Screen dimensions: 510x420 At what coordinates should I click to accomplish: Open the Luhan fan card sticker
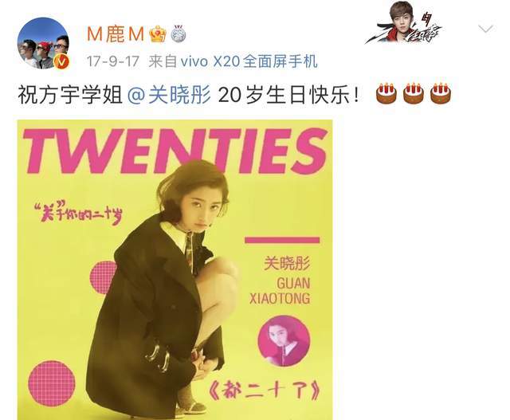coord(404,23)
